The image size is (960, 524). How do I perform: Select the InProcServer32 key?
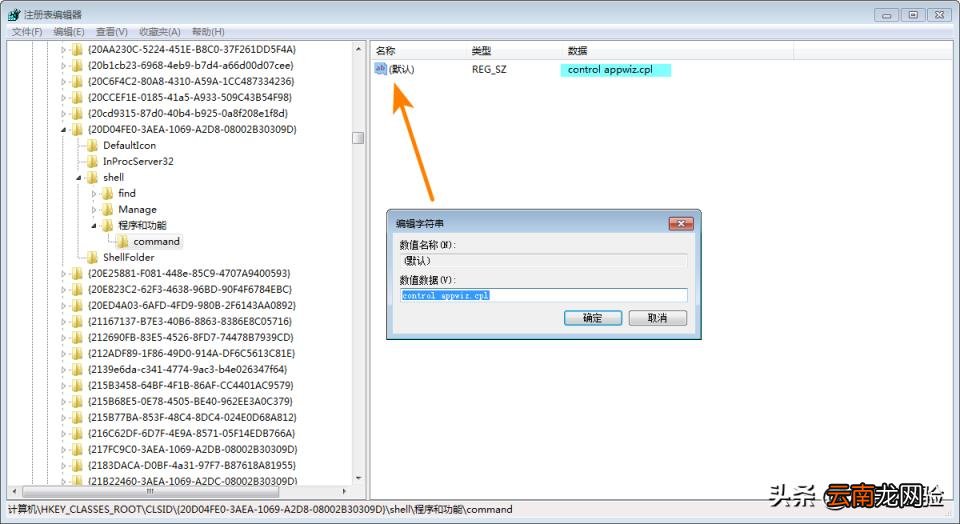coord(138,161)
